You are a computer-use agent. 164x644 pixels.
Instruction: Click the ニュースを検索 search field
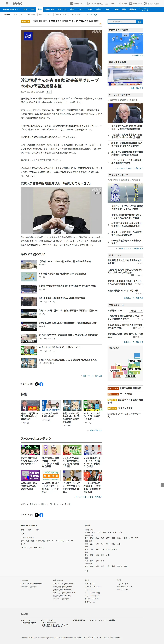(x=122, y=22)
